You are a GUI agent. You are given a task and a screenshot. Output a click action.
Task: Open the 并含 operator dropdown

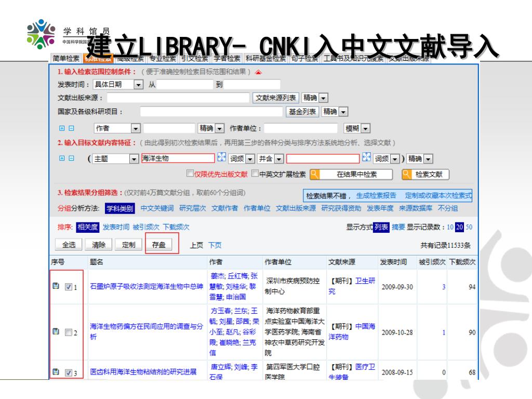279,159
